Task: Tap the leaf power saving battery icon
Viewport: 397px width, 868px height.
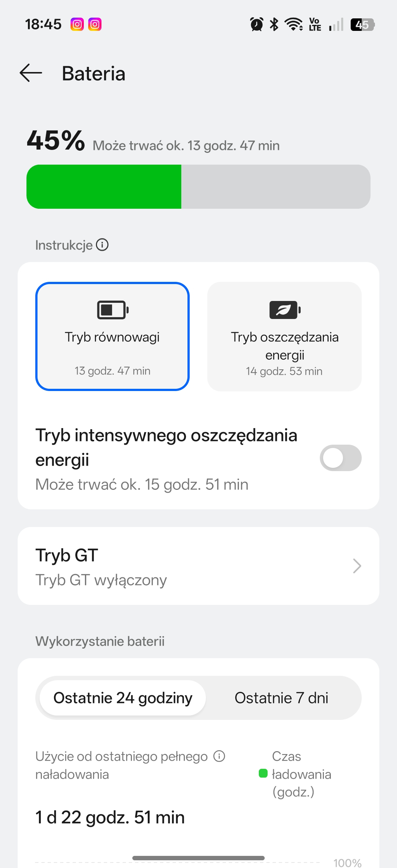Action: click(285, 310)
